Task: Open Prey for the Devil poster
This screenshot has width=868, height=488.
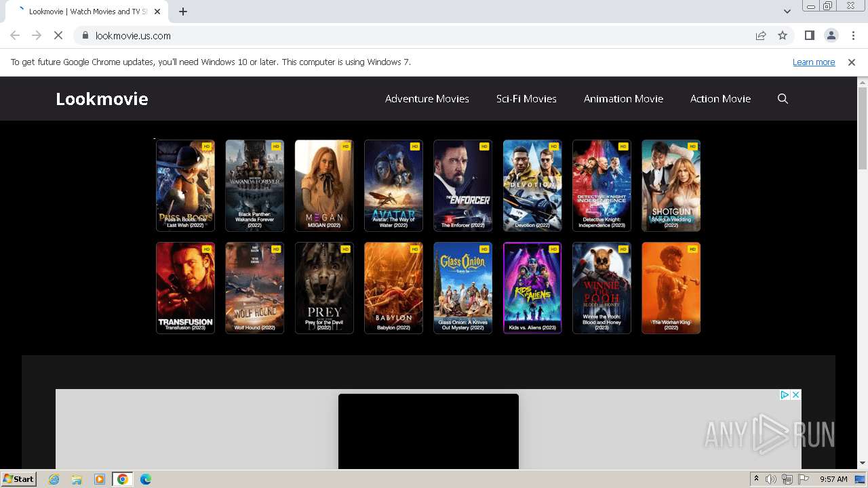Action: (324, 288)
